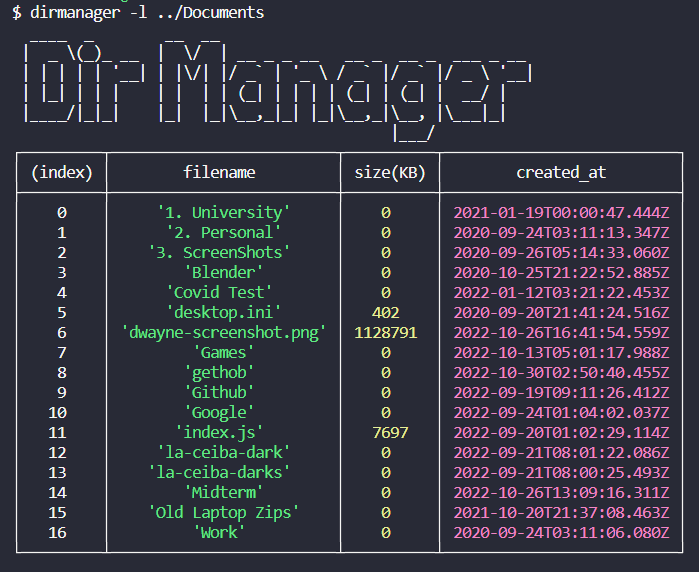Click timestamp 2022-09-21T08:00:25.493Z
This screenshot has height=572, width=699.
point(561,473)
